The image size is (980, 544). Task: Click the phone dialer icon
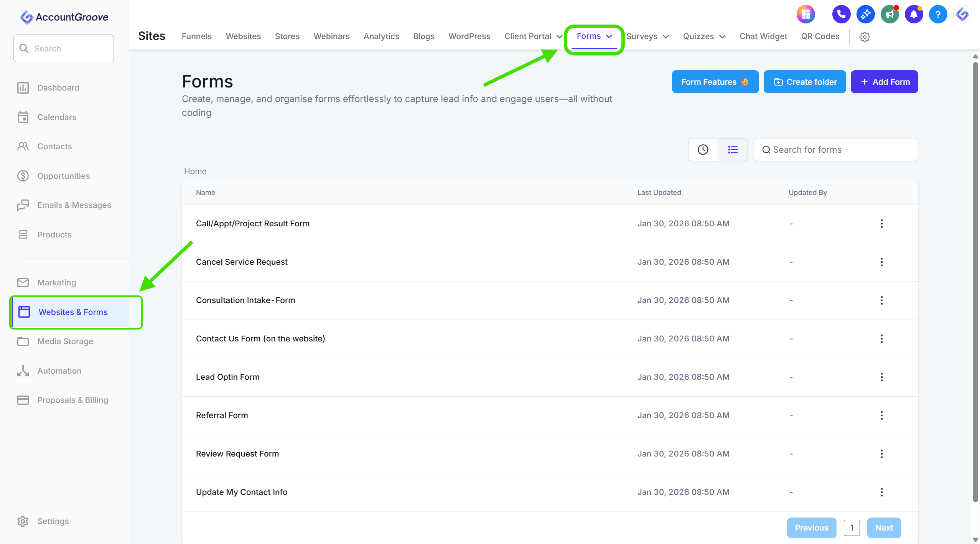(841, 15)
